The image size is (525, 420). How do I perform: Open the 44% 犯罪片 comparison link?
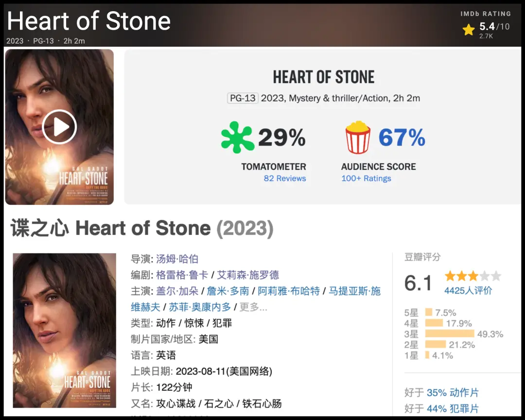(x=453, y=408)
